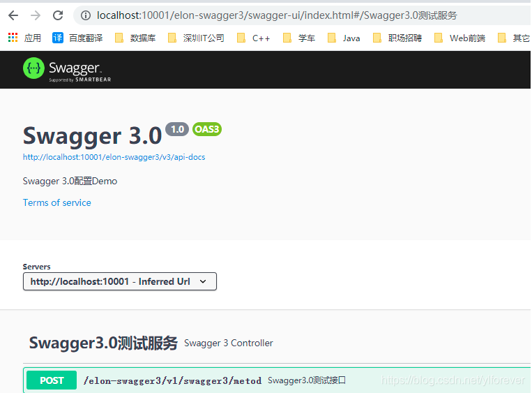Open the 其它 bookmark folder
532x393 pixels.
[513, 38]
